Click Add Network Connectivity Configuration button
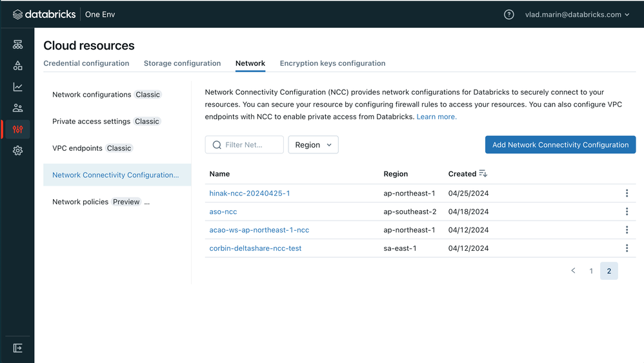Screen dimensions: 644x363 tap(560, 145)
